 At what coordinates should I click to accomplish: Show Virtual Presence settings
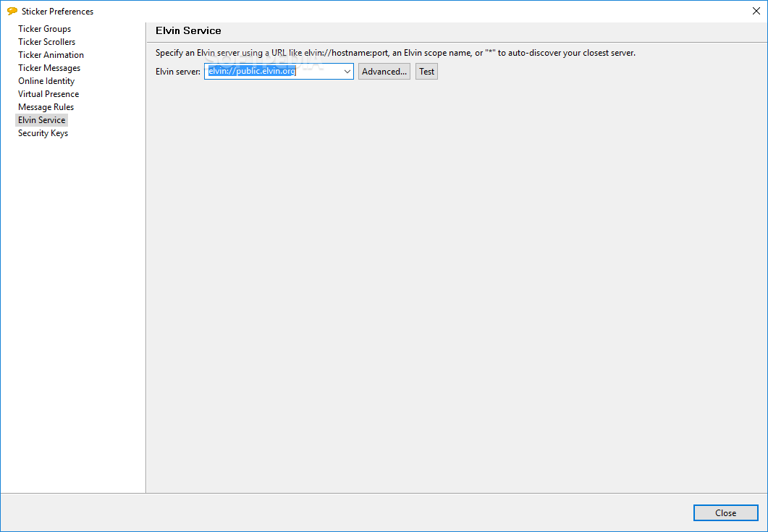(x=48, y=94)
